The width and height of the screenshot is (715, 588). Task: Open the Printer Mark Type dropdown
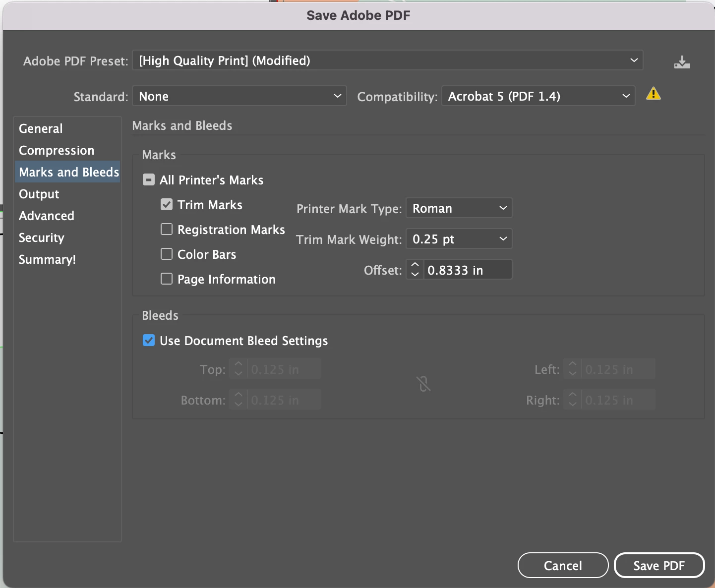(459, 208)
